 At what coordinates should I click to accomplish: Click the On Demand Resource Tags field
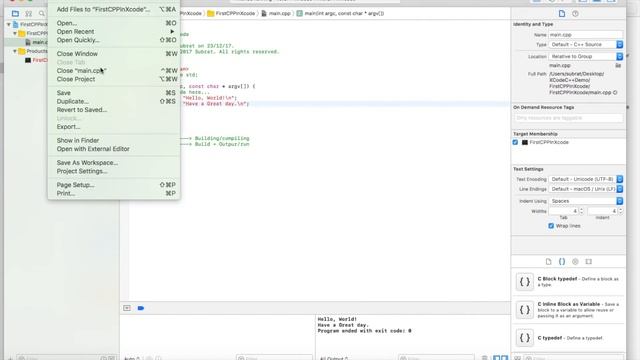569,118
